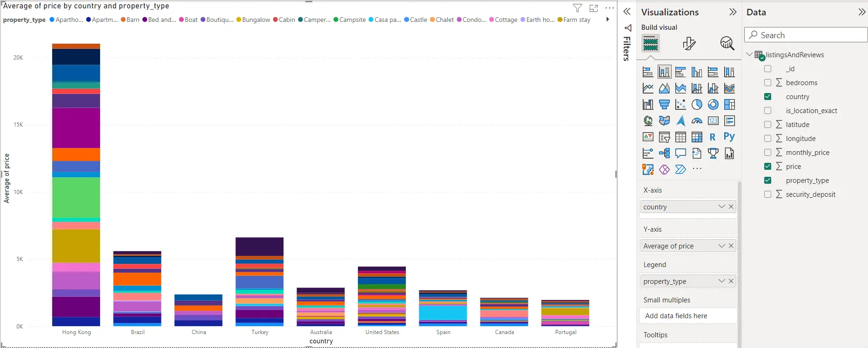Pick the gauge visual icon
This screenshot has width=868, height=348.
pos(697,121)
